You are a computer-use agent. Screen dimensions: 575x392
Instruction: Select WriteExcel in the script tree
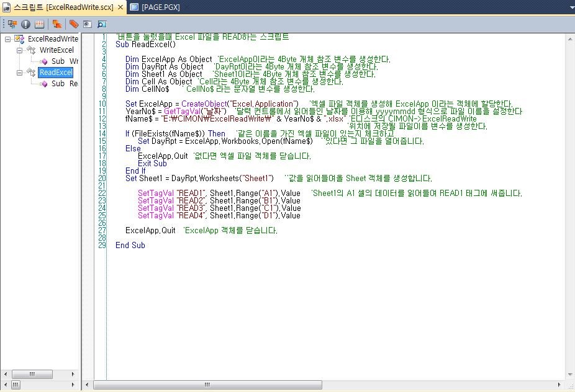[57, 50]
